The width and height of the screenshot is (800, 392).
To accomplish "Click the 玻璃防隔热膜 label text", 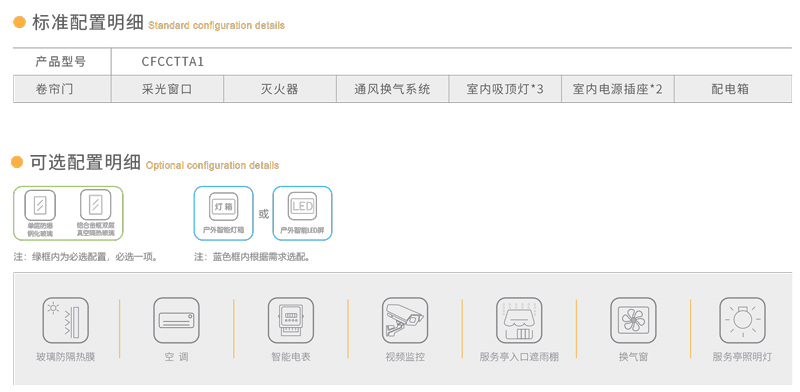I will tap(65, 357).
